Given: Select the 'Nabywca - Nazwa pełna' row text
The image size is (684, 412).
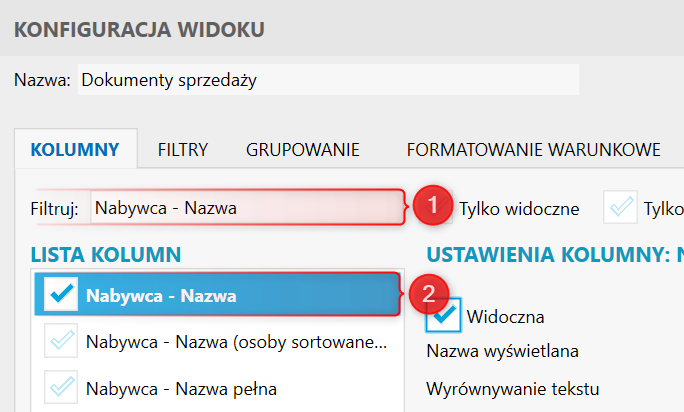Looking at the screenshot, I should point(181,388).
